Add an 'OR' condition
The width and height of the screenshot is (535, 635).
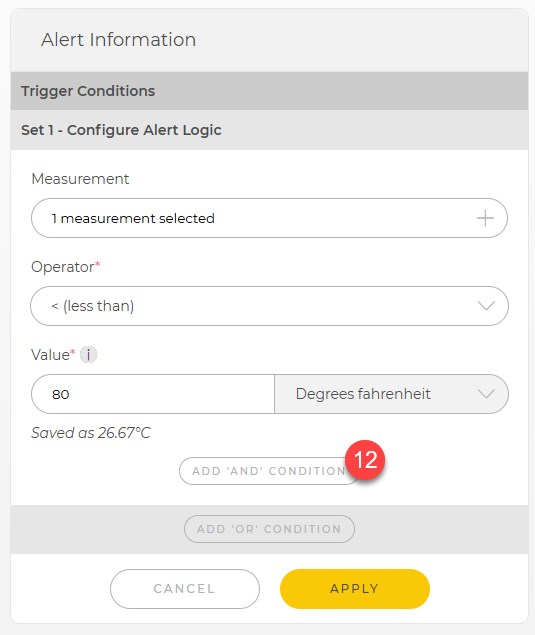[269, 529]
